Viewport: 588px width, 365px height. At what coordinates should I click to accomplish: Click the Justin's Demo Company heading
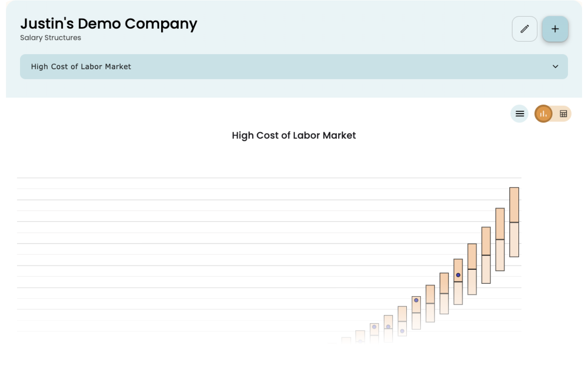coord(109,24)
